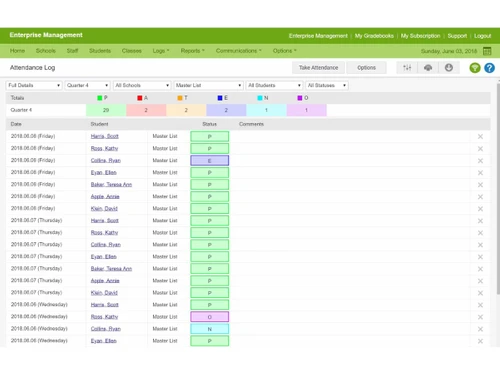The width and height of the screenshot is (500, 375).
Task: Delete the Thursday Ross, Kathy record
Action: (480, 233)
